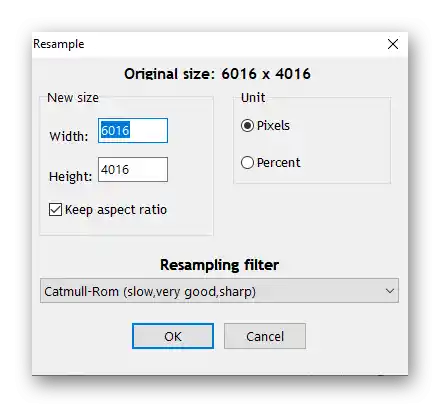The image size is (440, 408).
Task: Open the Catmull-Rom resampling filter combo box
Action: click(219, 291)
